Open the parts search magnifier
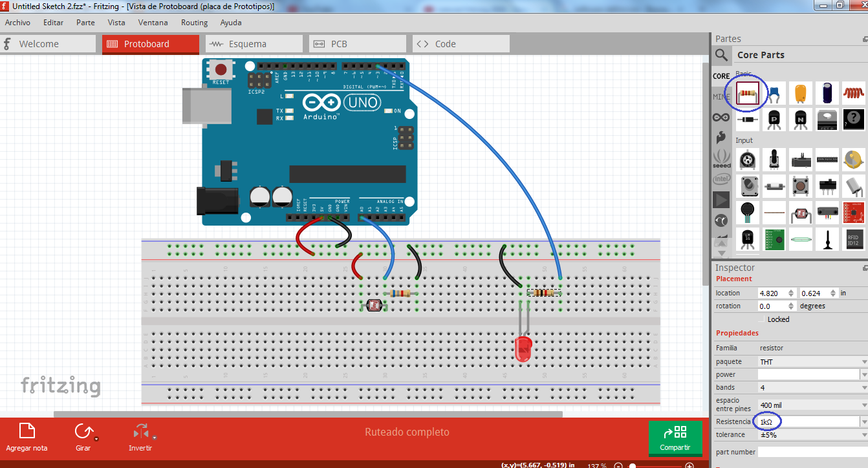 tap(721, 56)
